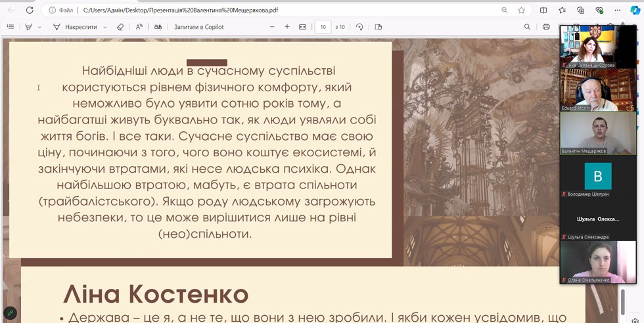Select the eraser tool
Screen dimensions: 644x323
(x=120, y=27)
